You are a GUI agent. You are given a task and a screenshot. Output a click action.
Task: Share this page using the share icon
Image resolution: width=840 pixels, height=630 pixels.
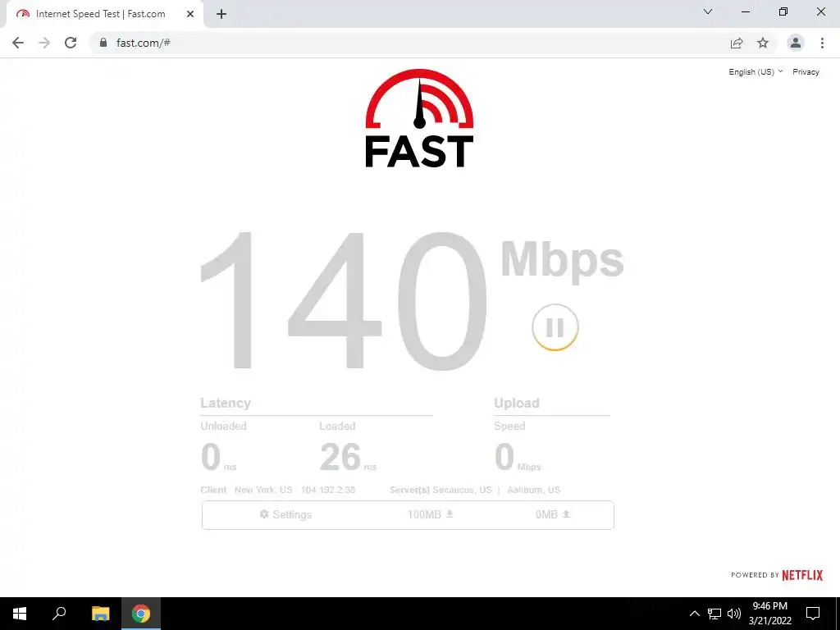coord(737,43)
